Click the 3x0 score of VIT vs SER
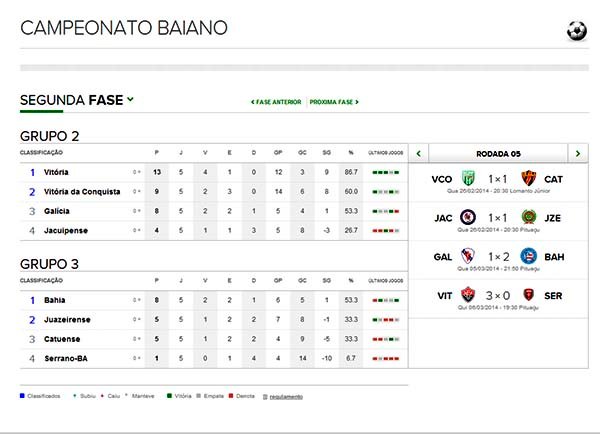Viewport: 600px width, 434px height. (x=498, y=295)
